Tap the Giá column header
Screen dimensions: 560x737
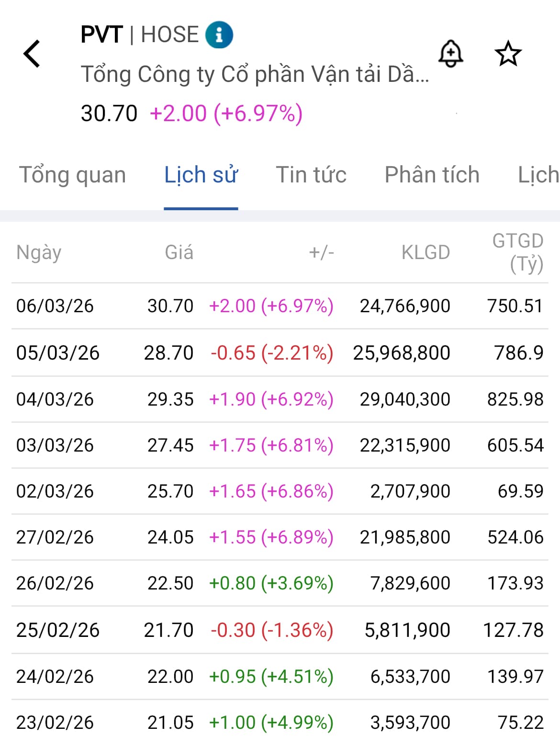coord(179,252)
